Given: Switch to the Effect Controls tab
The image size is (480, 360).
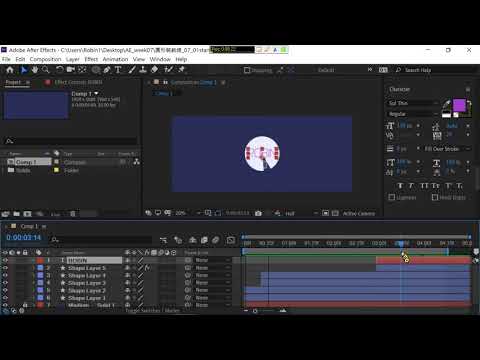Looking at the screenshot, I should click(78, 82).
